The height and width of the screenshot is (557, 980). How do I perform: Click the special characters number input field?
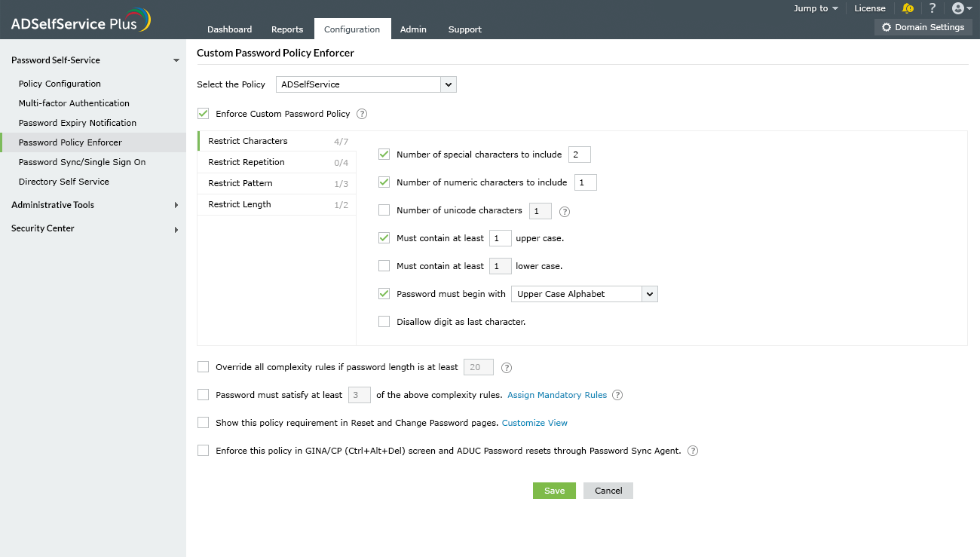[x=579, y=155]
